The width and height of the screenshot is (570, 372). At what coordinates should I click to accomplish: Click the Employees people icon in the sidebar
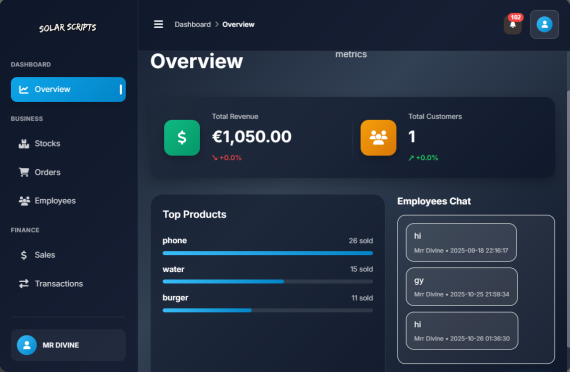pos(24,201)
